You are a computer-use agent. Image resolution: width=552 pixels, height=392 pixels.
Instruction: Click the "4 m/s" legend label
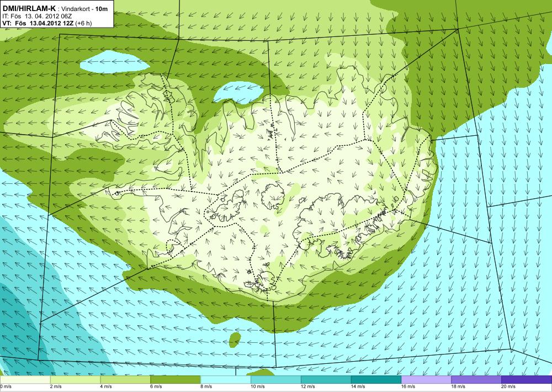pos(107,386)
